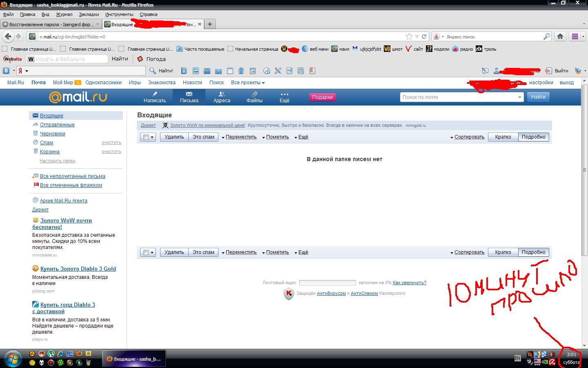Open the Я search engine dropdown in toolbar

(x=27, y=71)
